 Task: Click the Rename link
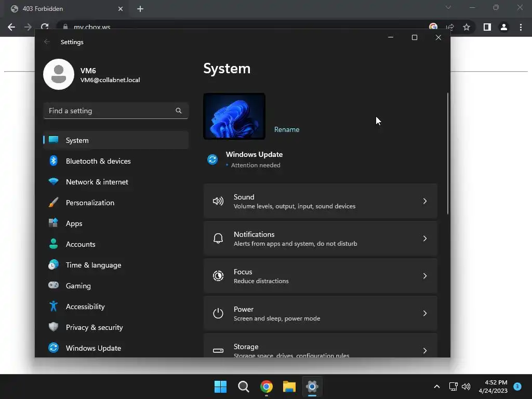287,129
